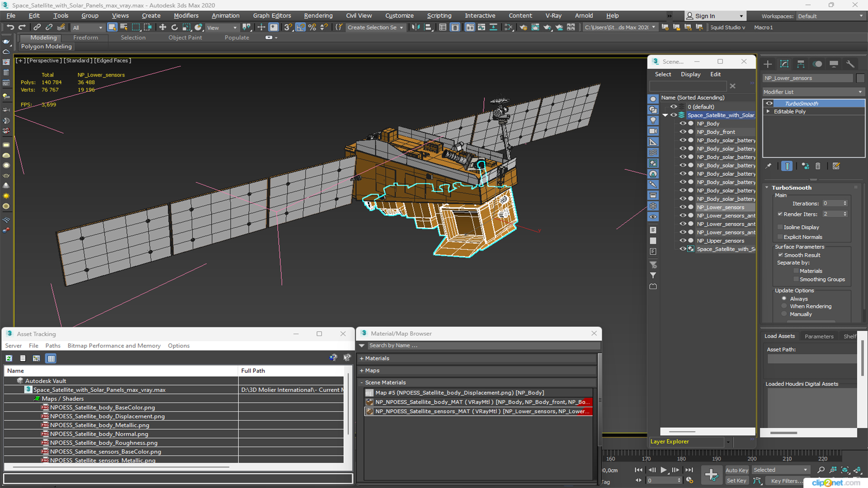Switch to the Display command panel

[834, 64]
